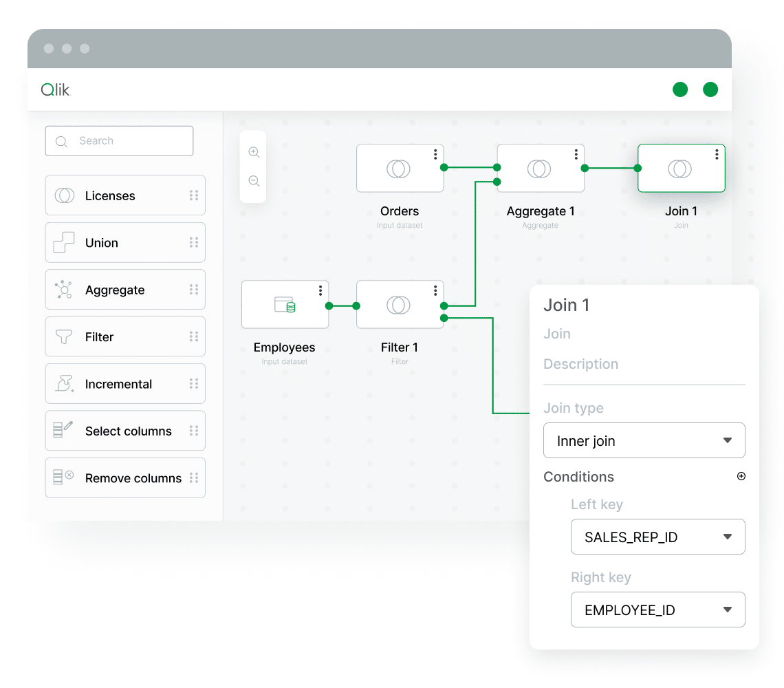Image resolution: width=784 pixels, height=688 pixels.
Task: Open the Filter 1 node options menu
Action: (435, 291)
